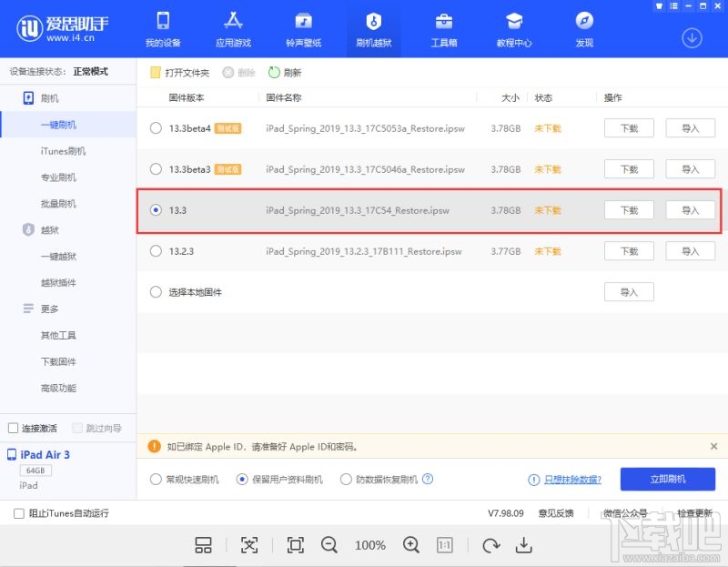
Task: Click the viewer grid layout icon
Action: [x=203, y=545]
